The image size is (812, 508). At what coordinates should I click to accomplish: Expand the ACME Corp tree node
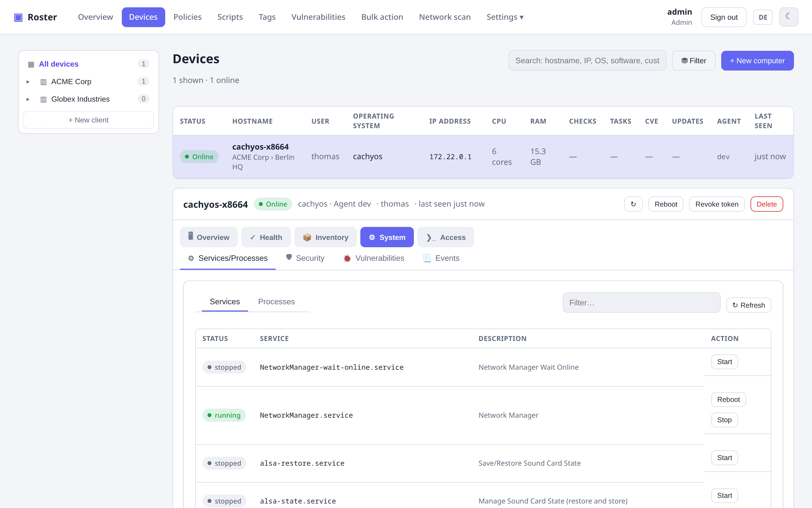pos(28,82)
